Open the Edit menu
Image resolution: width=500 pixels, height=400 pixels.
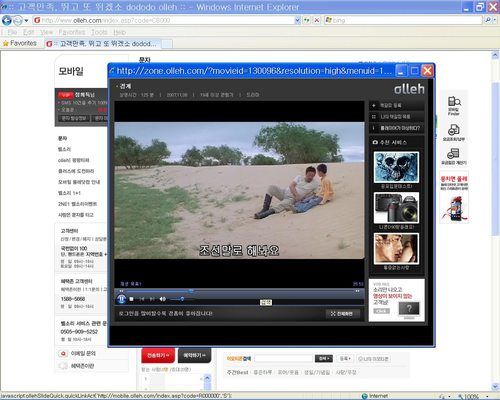click(29, 32)
